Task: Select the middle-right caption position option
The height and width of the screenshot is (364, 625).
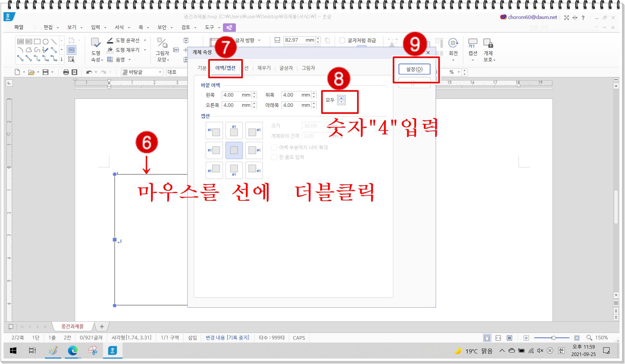Action: (254, 150)
